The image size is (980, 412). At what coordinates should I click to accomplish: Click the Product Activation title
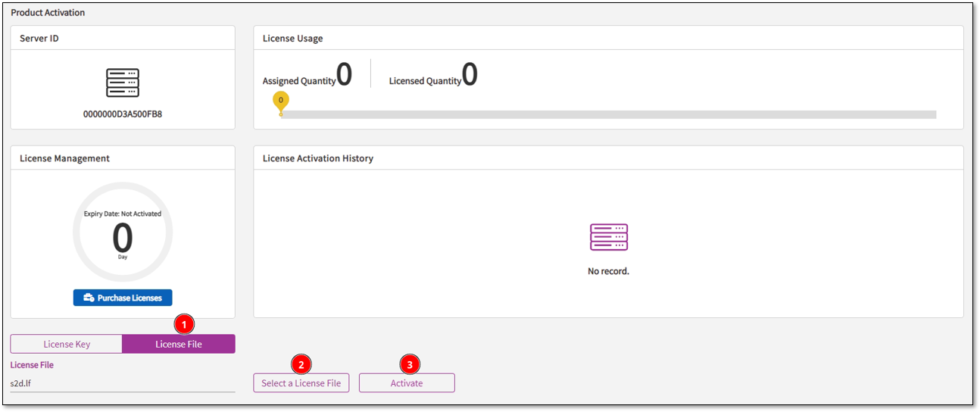click(48, 13)
